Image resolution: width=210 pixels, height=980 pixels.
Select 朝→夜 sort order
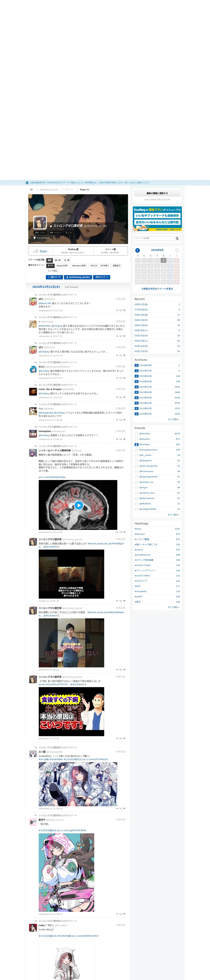pos(58,260)
